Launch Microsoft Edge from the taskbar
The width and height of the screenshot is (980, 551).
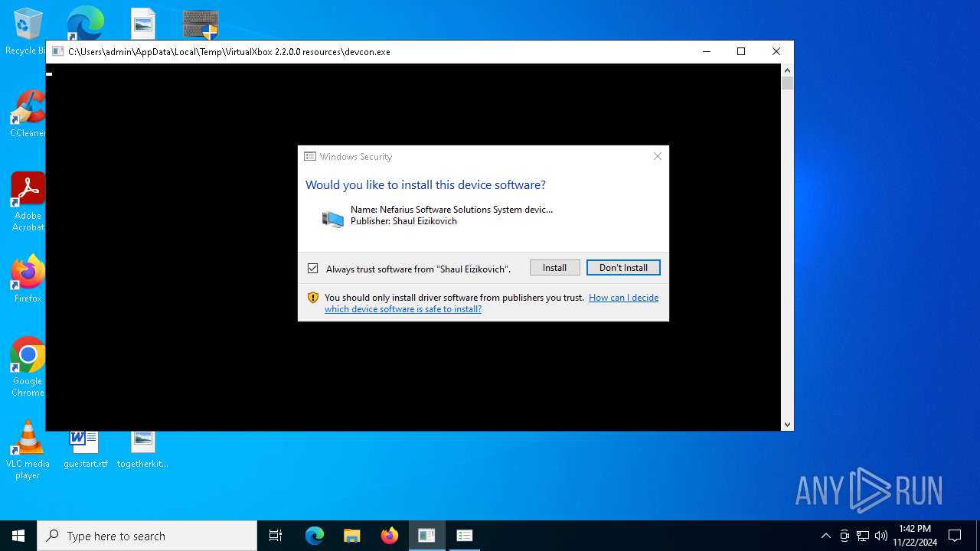(315, 536)
